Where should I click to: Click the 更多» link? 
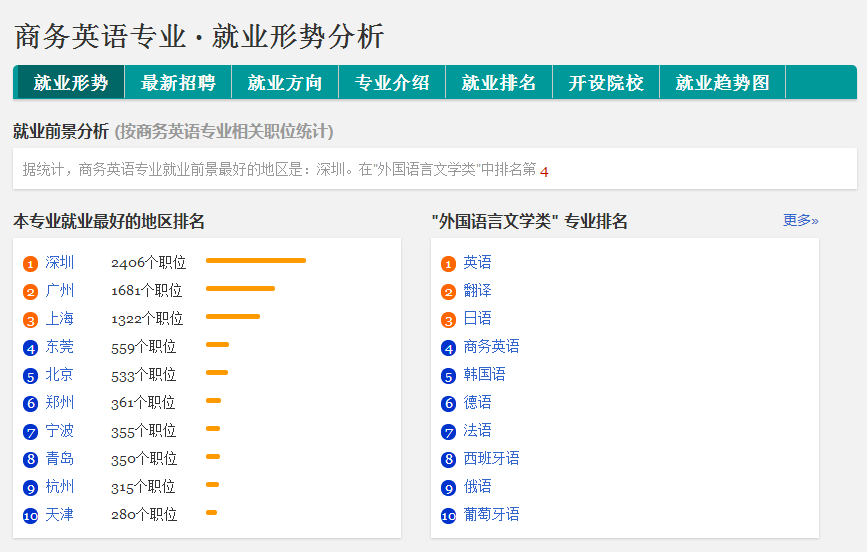(x=800, y=220)
